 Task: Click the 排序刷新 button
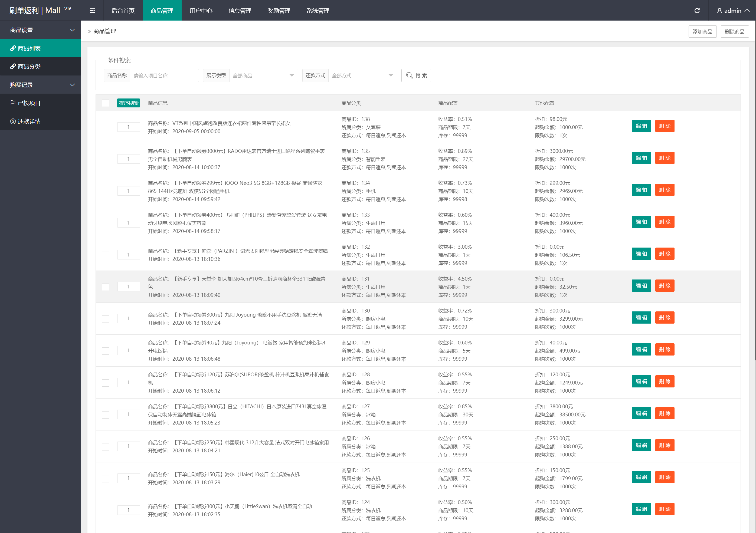point(128,103)
